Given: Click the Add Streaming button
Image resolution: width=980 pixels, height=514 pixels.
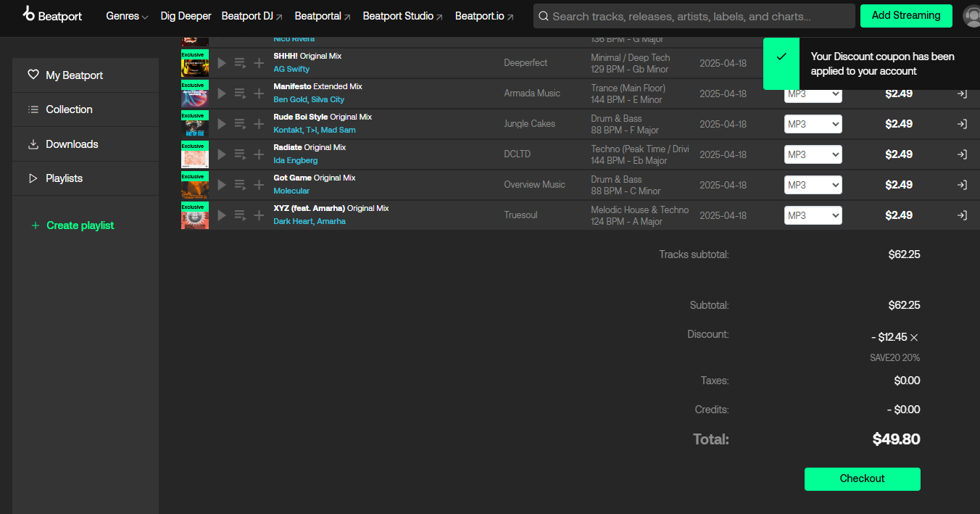Looking at the screenshot, I should click(906, 15).
